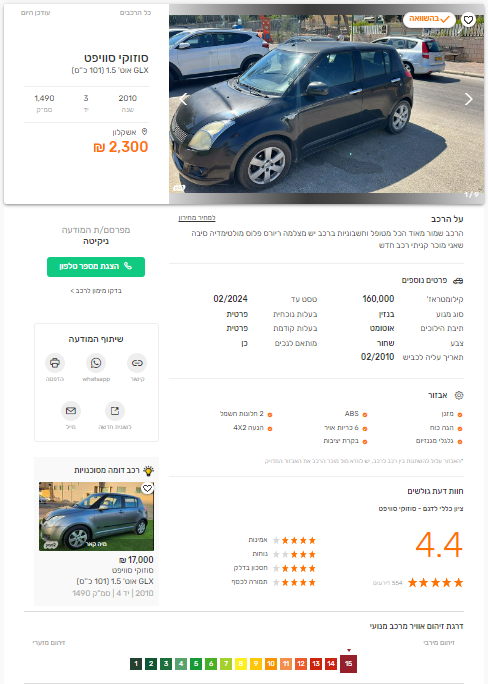Screen dimensions: 488x684
Task: Click the main black Suzuki Swift photo
Action: coord(327,104)
